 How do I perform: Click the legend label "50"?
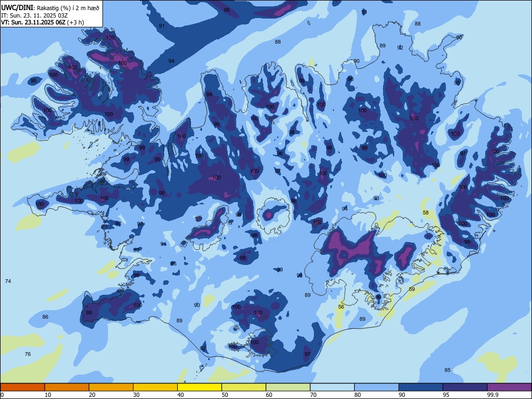[x=225, y=395]
